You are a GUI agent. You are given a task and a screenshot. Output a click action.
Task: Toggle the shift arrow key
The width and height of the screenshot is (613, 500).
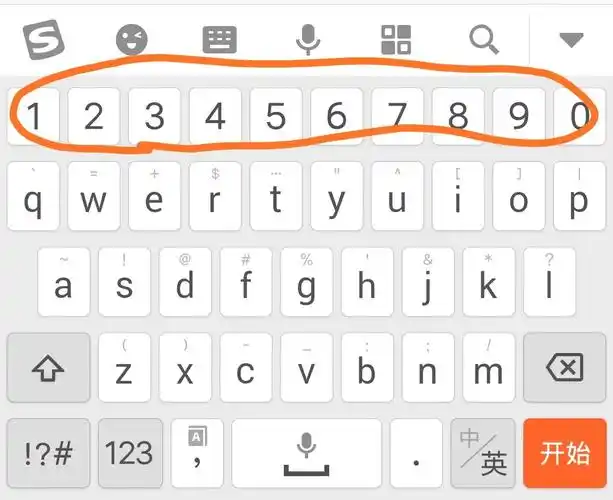(x=48, y=367)
